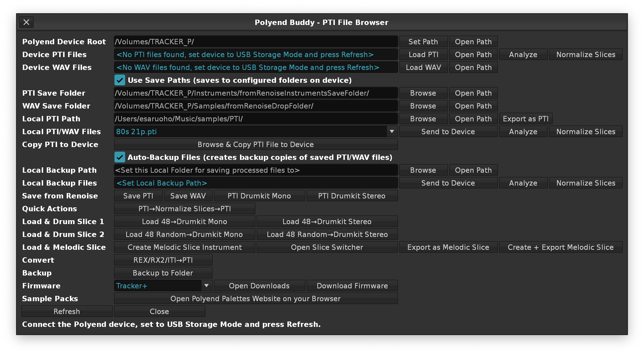Click Export as PTI

tap(526, 119)
